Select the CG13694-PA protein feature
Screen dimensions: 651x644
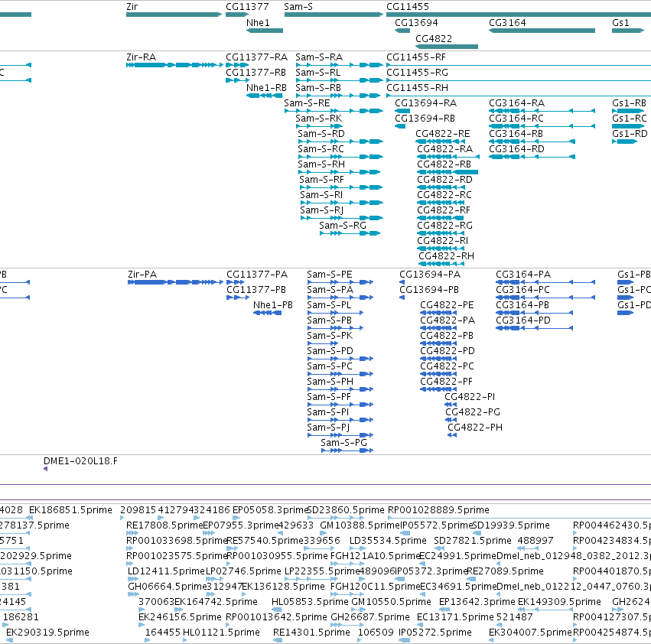[x=402, y=282]
